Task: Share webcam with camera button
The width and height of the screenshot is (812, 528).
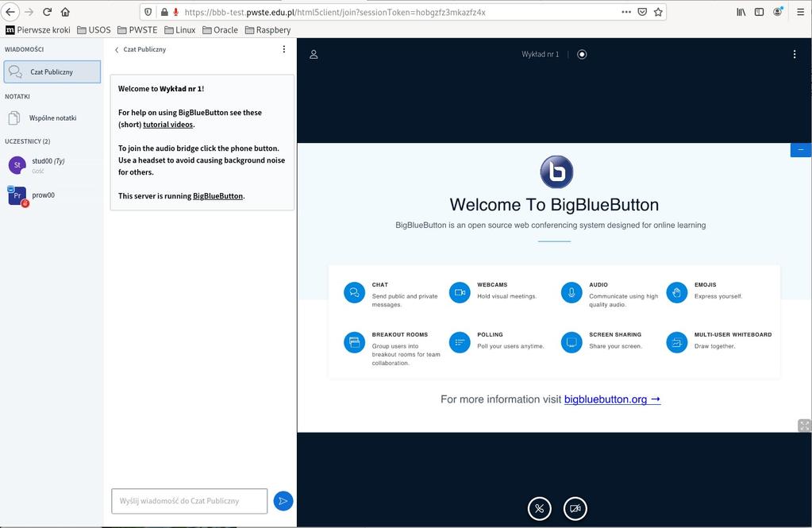Action: [x=575, y=508]
